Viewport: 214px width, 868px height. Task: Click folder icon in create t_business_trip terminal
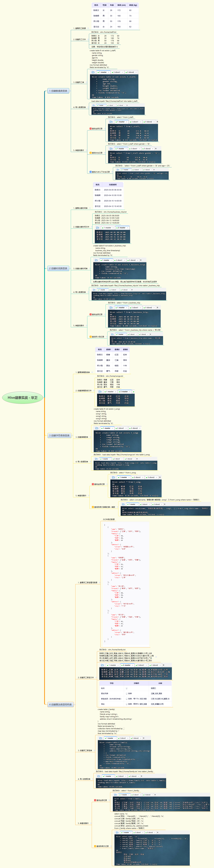point(96,260)
